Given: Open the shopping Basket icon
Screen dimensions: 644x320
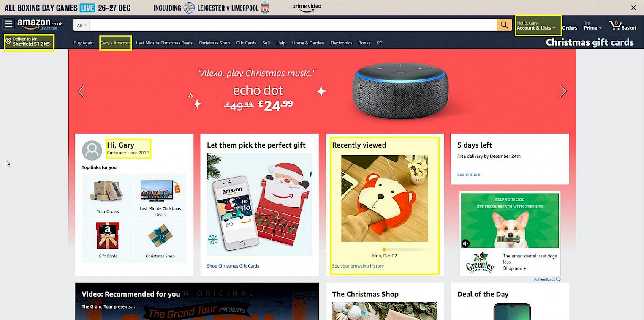Looking at the screenshot, I should [x=622, y=25].
